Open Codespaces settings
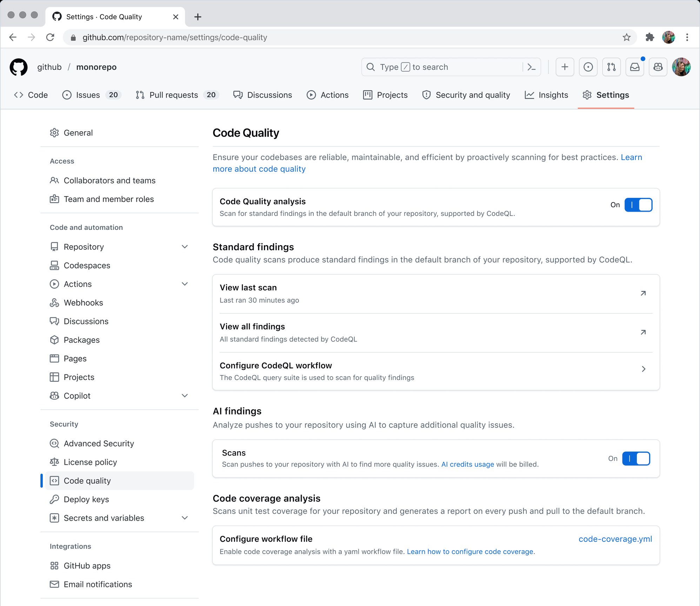 tap(120, 265)
